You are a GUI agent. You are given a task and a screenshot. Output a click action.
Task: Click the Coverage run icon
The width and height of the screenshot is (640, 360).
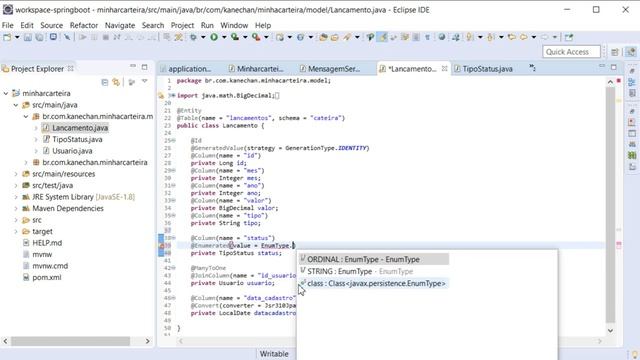click(235, 37)
